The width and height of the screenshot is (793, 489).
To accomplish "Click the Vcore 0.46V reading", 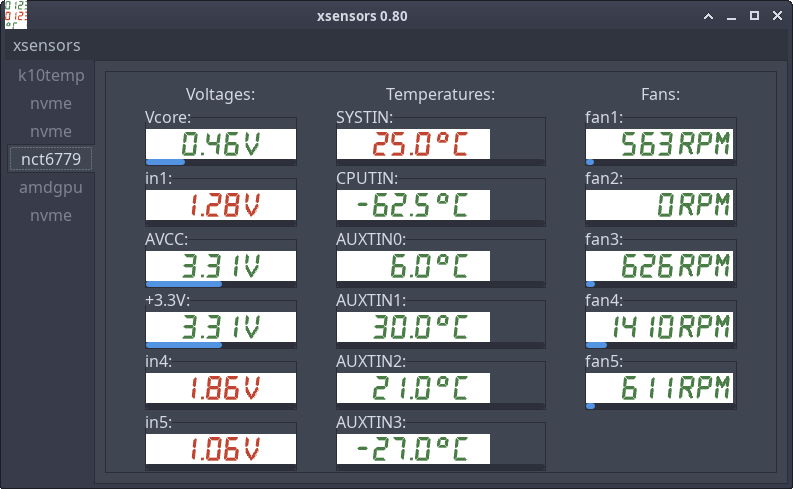I will (x=221, y=144).
